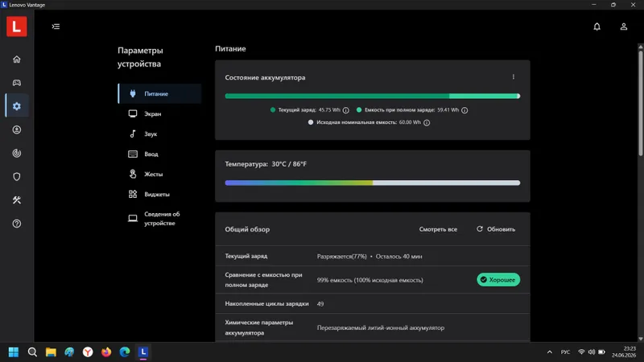Open taskbar Search
Screen dimensions: 644x362
point(32,352)
